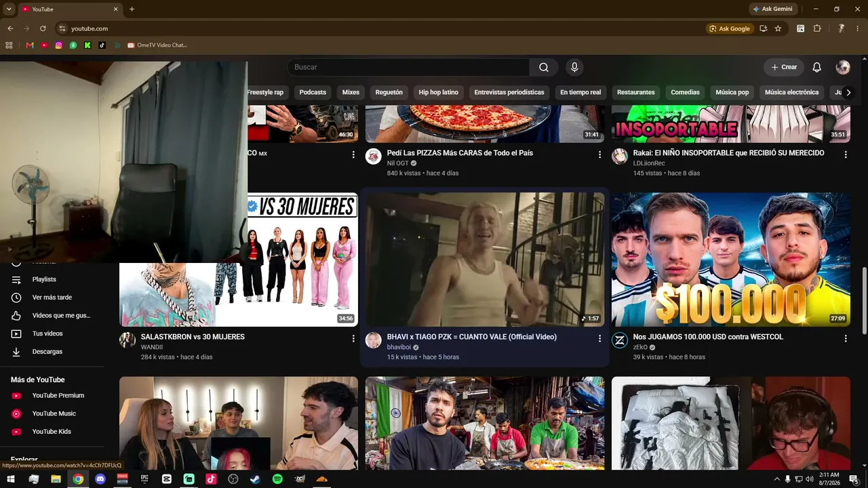Open the Instagram bookmark
Viewport: 868px width, 488px height.
click(59, 45)
